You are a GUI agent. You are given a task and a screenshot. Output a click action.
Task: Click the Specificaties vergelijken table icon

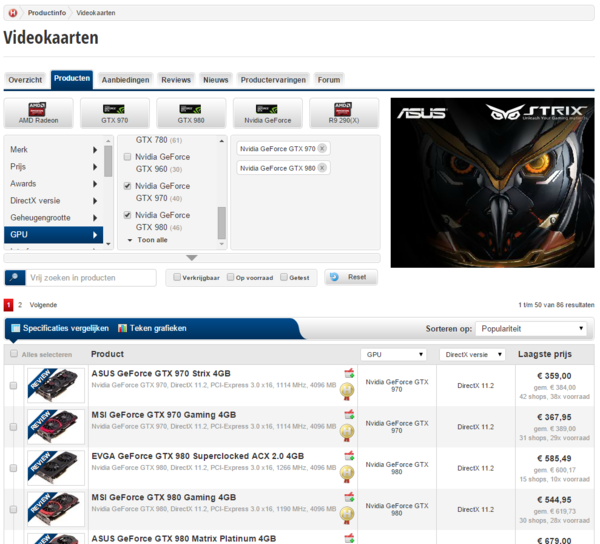15,328
